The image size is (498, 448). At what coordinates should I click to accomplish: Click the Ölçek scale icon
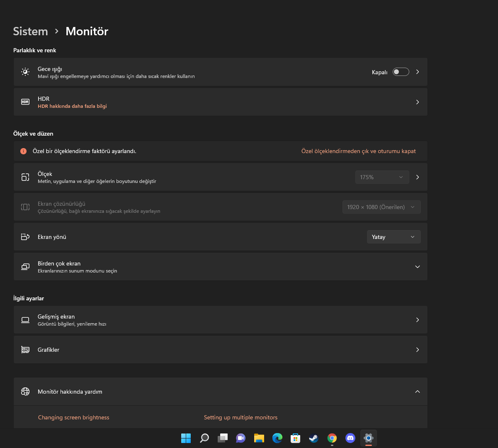point(25,177)
